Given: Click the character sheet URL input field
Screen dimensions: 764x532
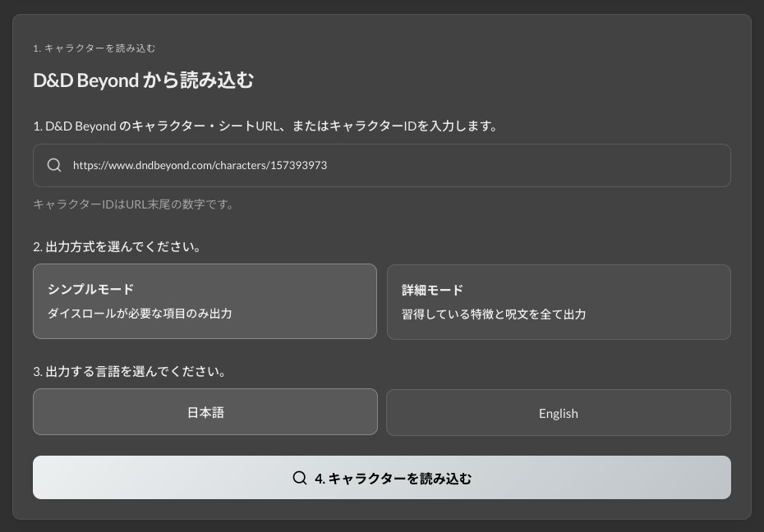Looking at the screenshot, I should pos(381,165).
